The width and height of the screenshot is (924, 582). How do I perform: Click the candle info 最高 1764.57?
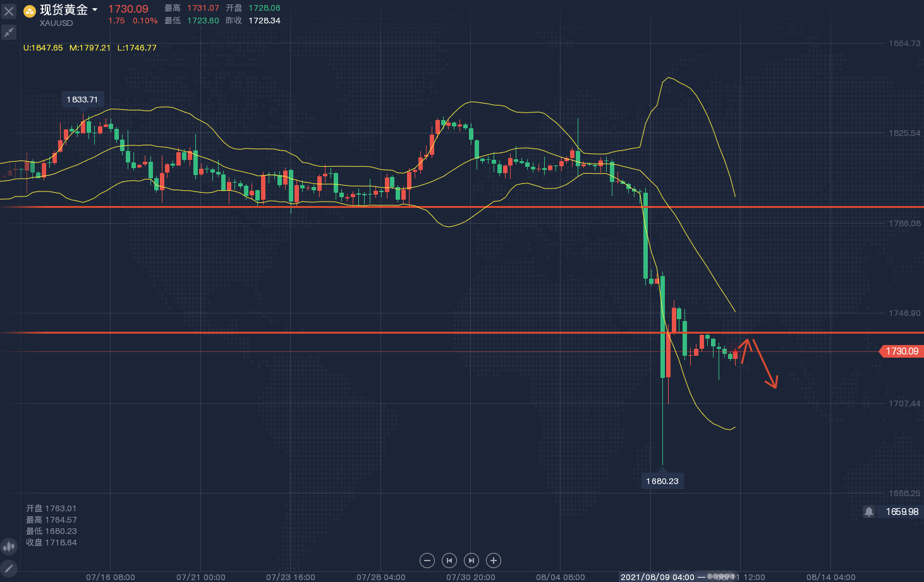51,520
